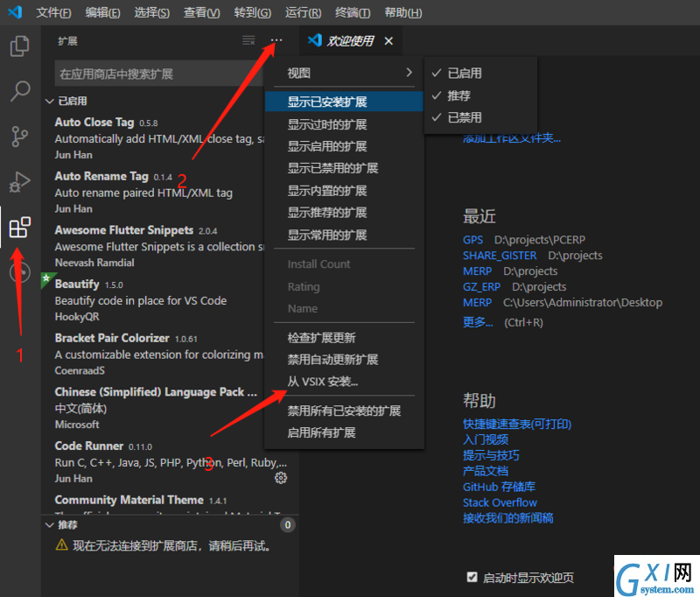Open the 查看(V) menu
This screenshot has height=597, width=700.
(202, 12)
